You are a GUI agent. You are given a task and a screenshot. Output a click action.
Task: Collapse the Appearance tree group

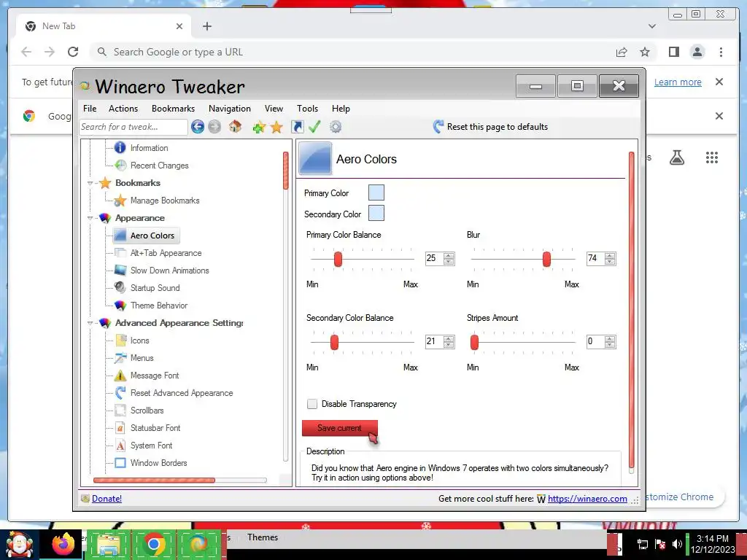[x=90, y=218]
